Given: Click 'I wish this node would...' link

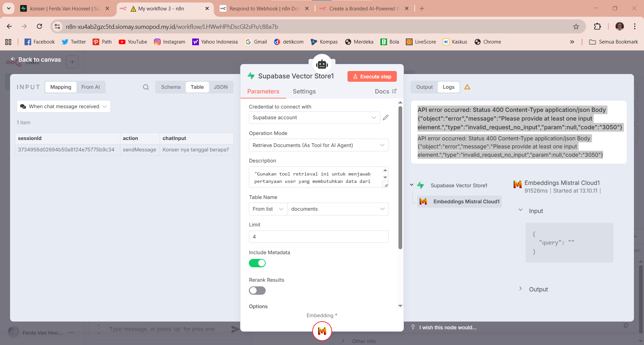Looking at the screenshot, I should [448, 328].
